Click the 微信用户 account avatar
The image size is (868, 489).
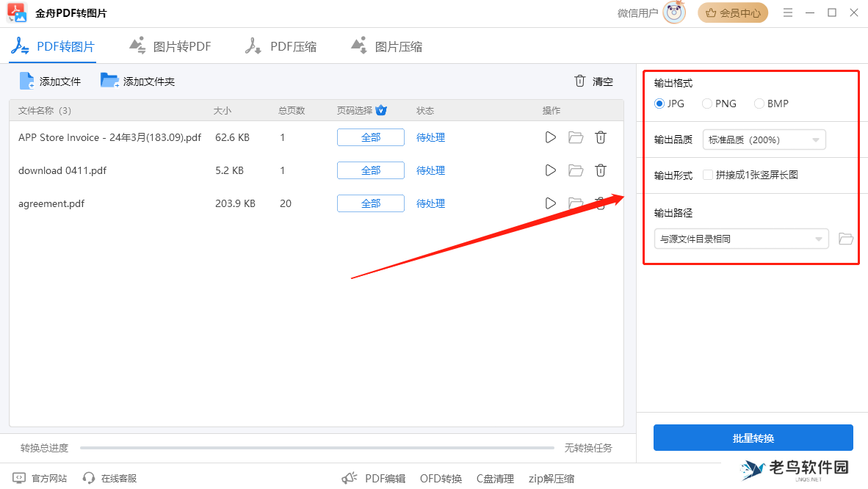tap(673, 12)
